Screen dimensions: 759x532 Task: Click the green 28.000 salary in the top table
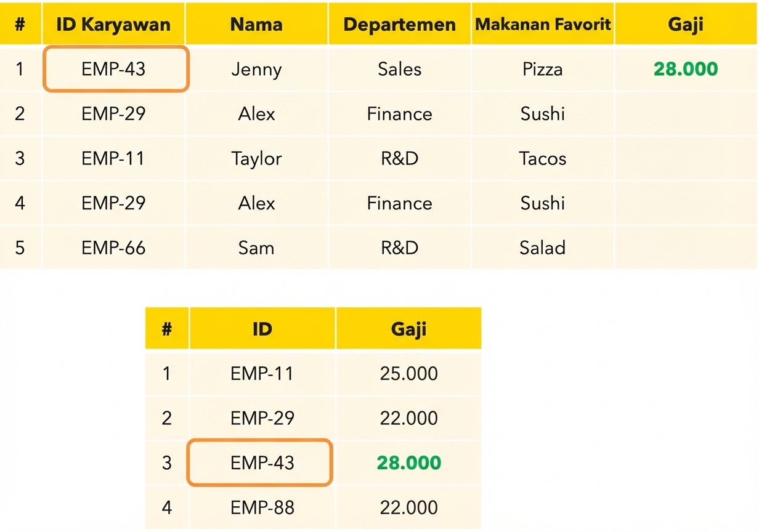point(686,69)
